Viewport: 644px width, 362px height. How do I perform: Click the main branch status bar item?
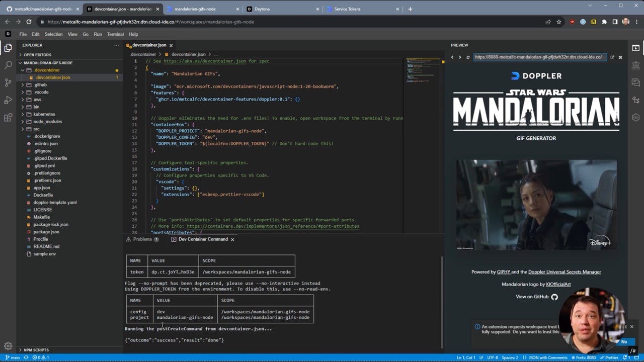(13, 357)
